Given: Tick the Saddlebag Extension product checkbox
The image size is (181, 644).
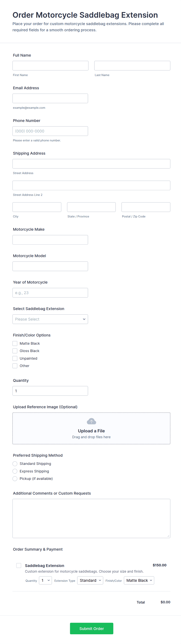Looking at the screenshot, I should [x=19, y=565].
